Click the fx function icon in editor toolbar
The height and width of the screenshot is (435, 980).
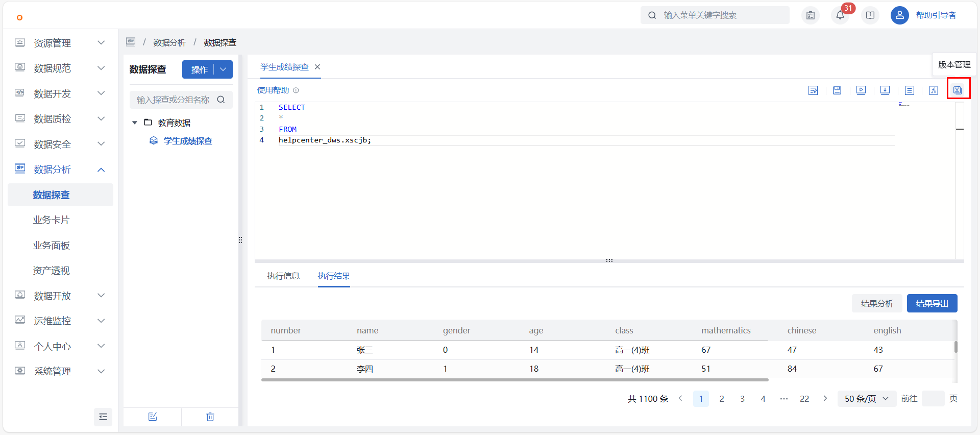[x=934, y=90]
